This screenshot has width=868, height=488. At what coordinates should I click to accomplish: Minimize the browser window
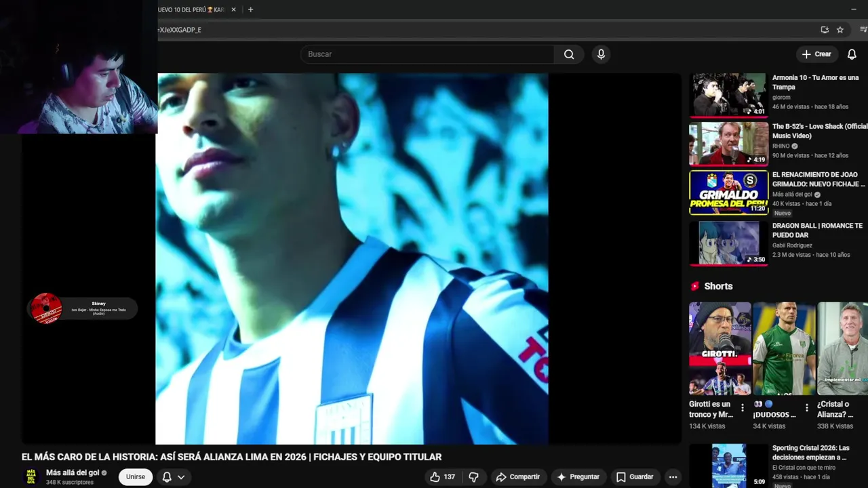point(854,9)
